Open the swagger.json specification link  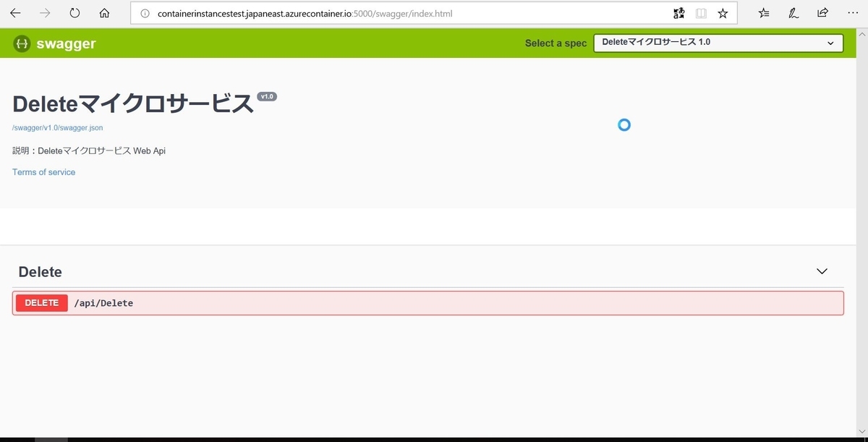pyautogui.click(x=57, y=127)
